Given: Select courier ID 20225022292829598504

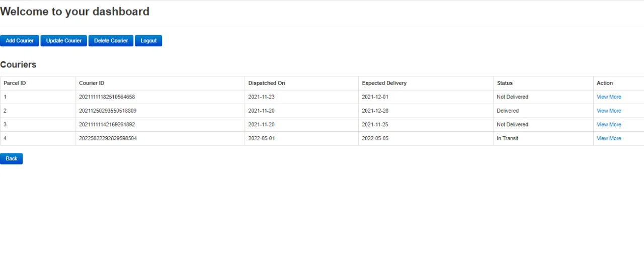Looking at the screenshot, I should pos(108,138).
